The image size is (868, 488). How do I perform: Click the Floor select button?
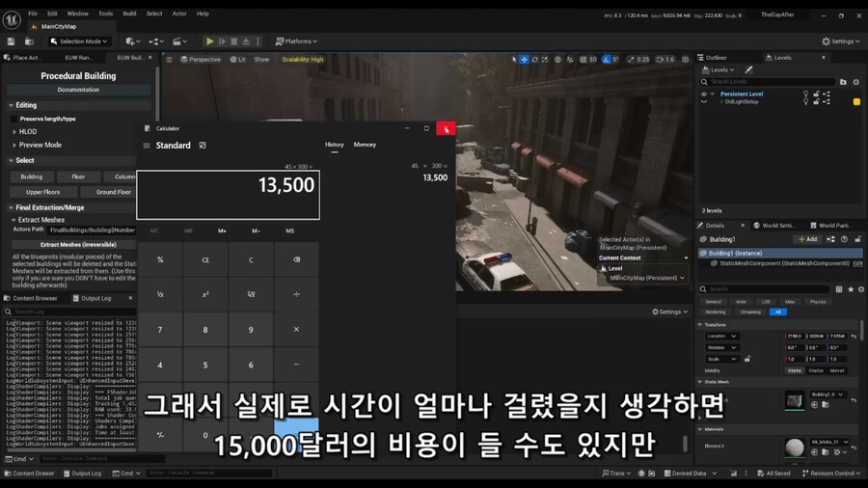pos(78,176)
